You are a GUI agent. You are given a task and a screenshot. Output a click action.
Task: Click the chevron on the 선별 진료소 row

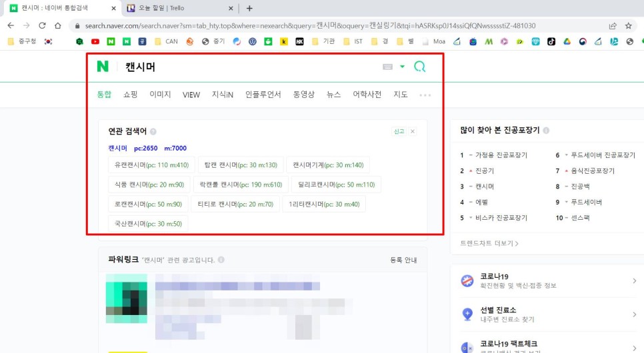pos(635,314)
